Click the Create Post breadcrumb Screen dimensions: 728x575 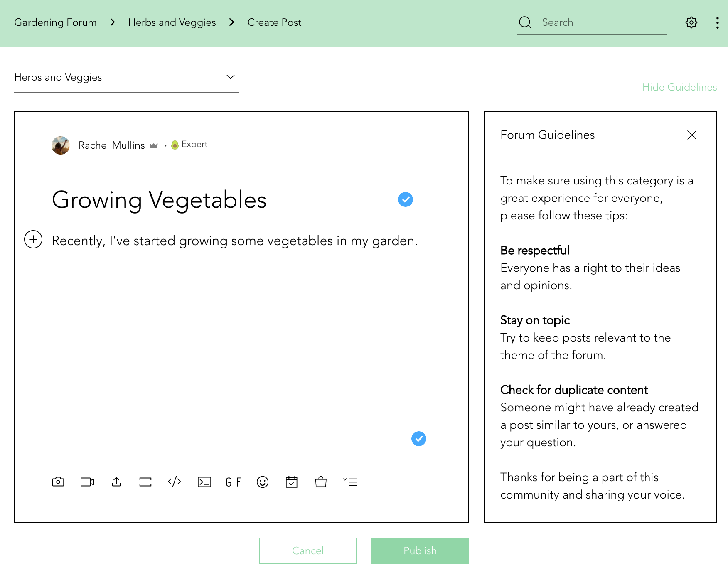274,22
